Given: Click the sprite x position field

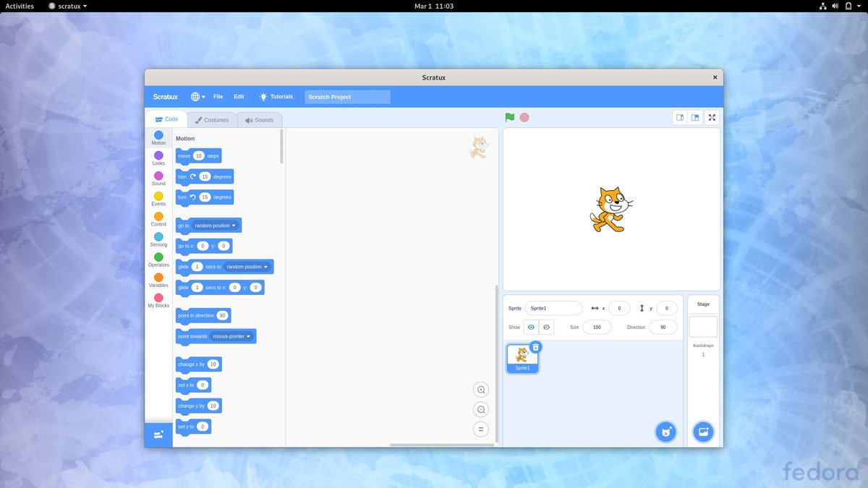Looking at the screenshot, I should 619,308.
